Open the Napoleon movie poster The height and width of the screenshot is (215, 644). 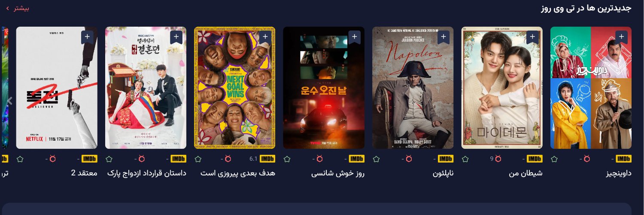(413, 88)
